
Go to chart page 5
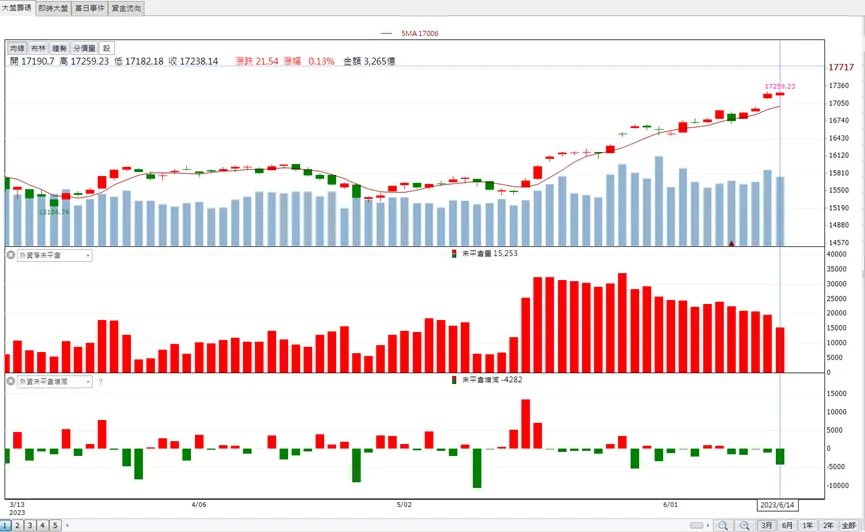click(x=55, y=525)
